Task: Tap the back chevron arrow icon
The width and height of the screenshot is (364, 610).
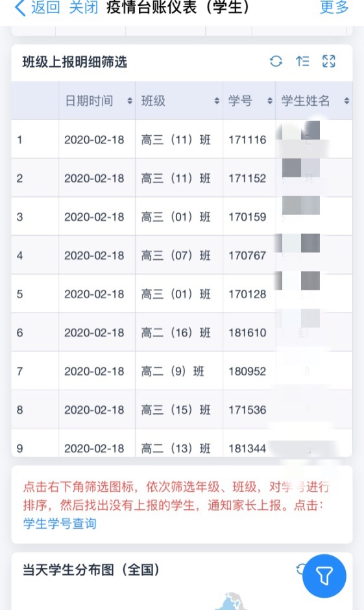Action: click(x=20, y=8)
